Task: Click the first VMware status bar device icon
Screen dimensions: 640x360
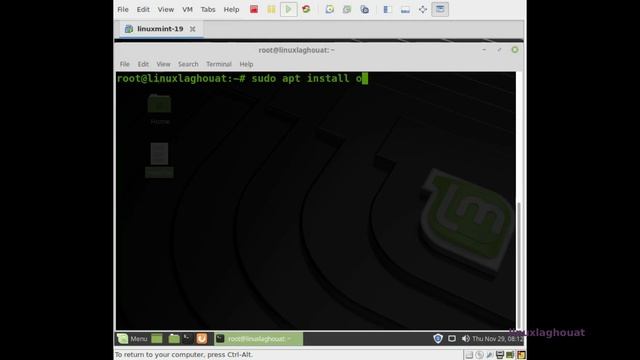Action: (x=469, y=355)
